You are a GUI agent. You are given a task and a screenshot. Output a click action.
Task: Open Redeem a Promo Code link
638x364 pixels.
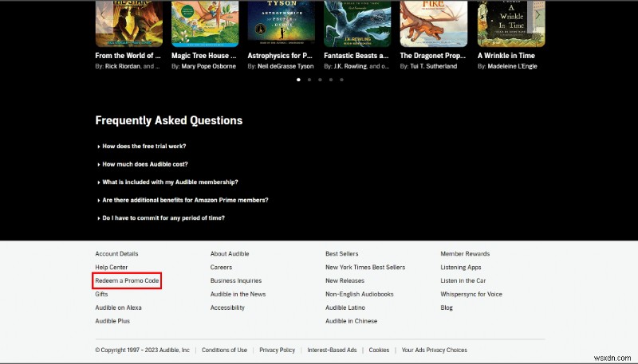(x=127, y=280)
